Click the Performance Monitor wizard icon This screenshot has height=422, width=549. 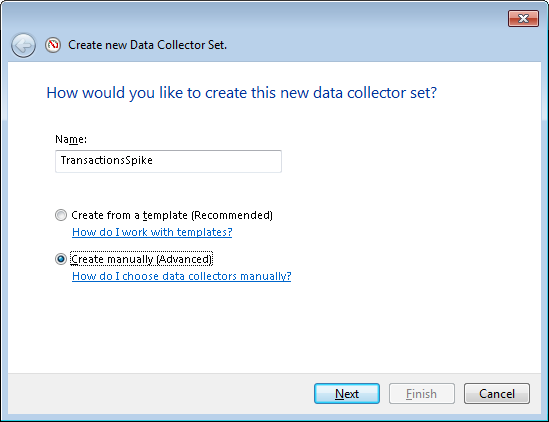(53, 45)
